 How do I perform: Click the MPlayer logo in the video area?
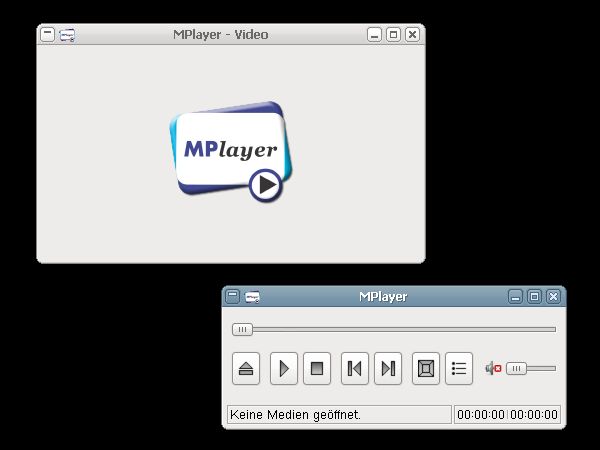231,152
